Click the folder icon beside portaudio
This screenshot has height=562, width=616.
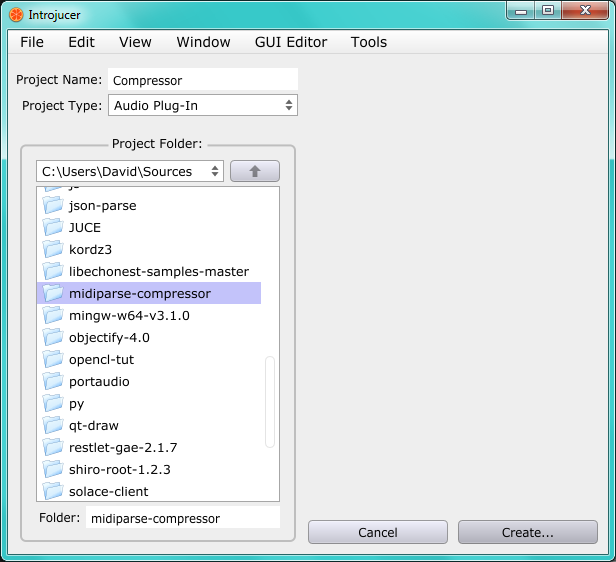click(x=53, y=381)
